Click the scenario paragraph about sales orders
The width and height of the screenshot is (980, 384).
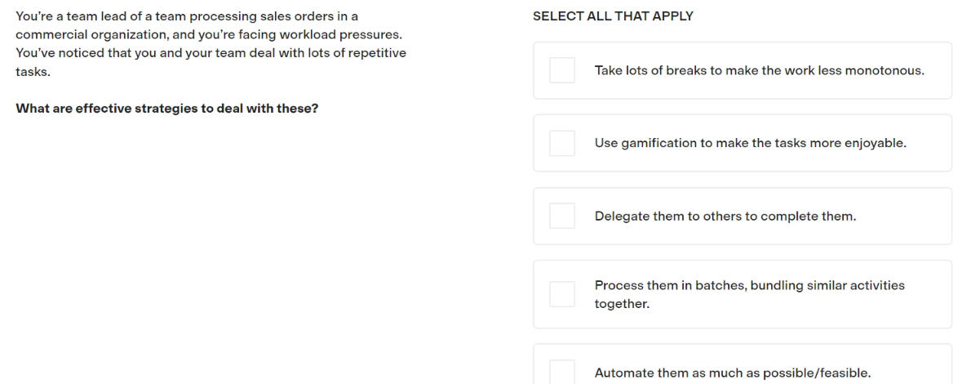tap(211, 44)
